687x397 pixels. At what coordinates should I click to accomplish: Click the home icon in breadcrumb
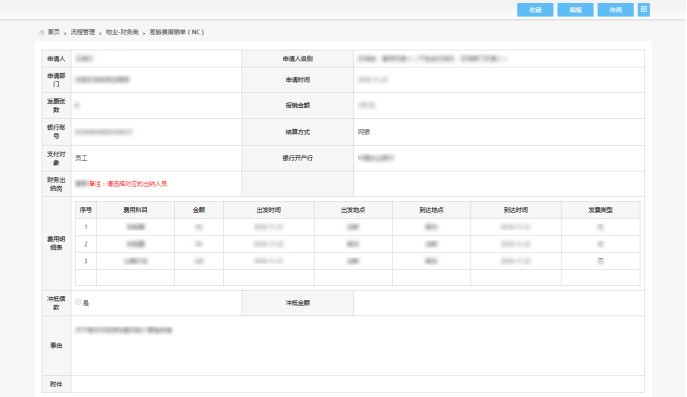point(42,32)
